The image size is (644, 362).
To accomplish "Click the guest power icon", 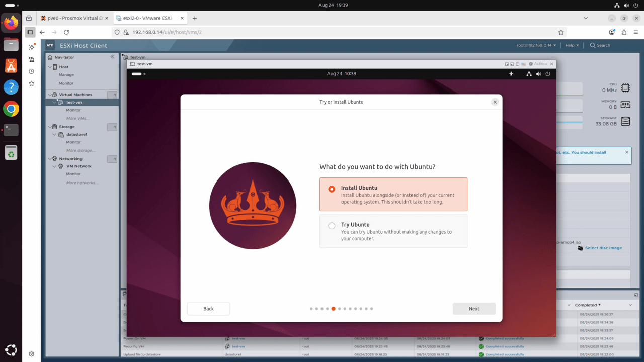I will 548,74.
